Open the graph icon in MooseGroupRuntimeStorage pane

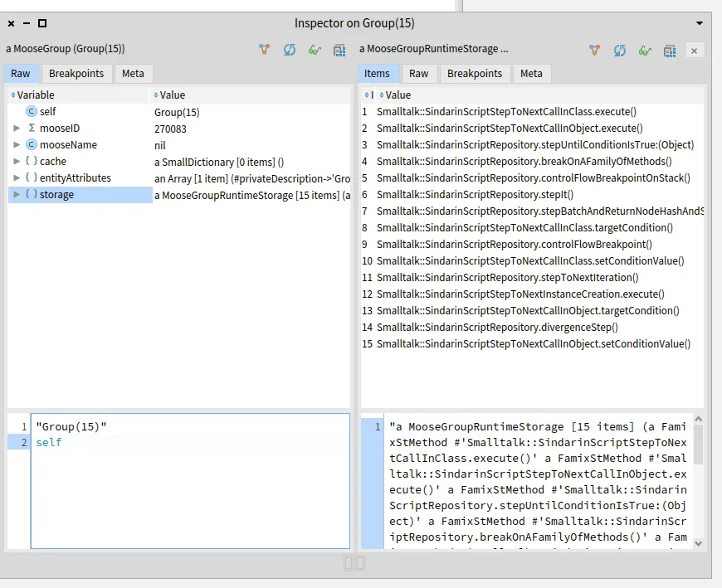point(594,50)
